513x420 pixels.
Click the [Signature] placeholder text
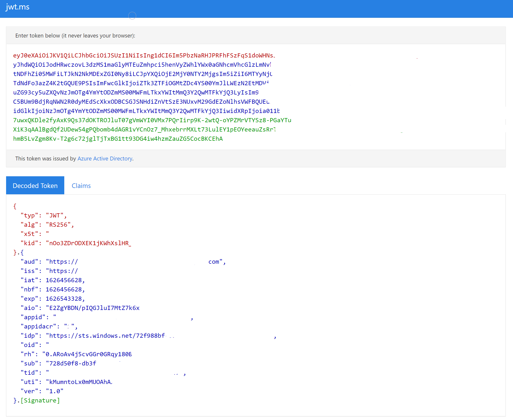click(x=40, y=401)
